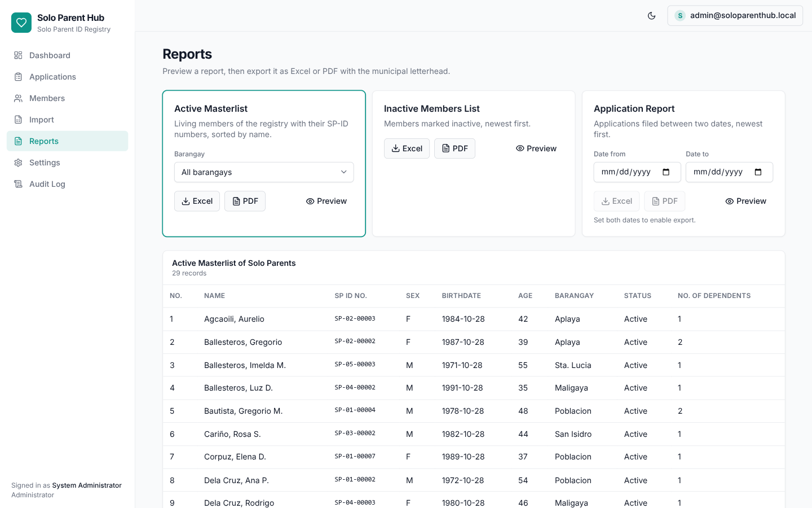Click the name Agcaoili, Aurelio
Screen dimensions: 812x508
click(x=234, y=319)
